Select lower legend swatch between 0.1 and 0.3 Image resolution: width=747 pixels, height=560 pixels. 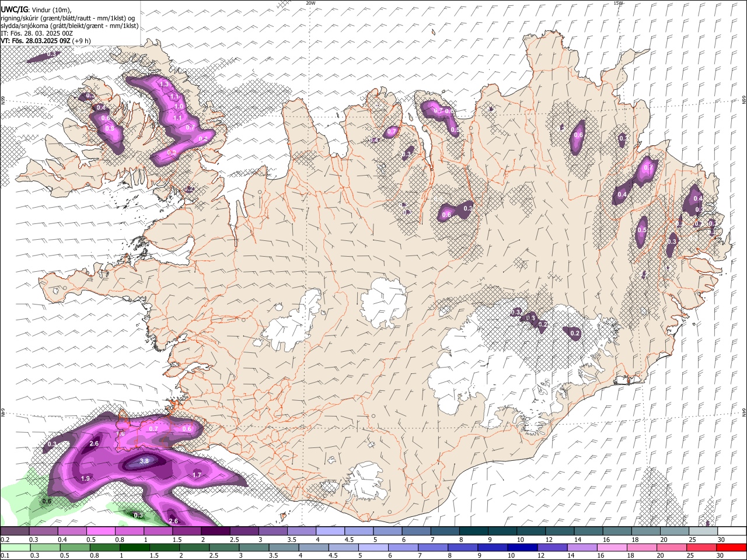(15, 548)
